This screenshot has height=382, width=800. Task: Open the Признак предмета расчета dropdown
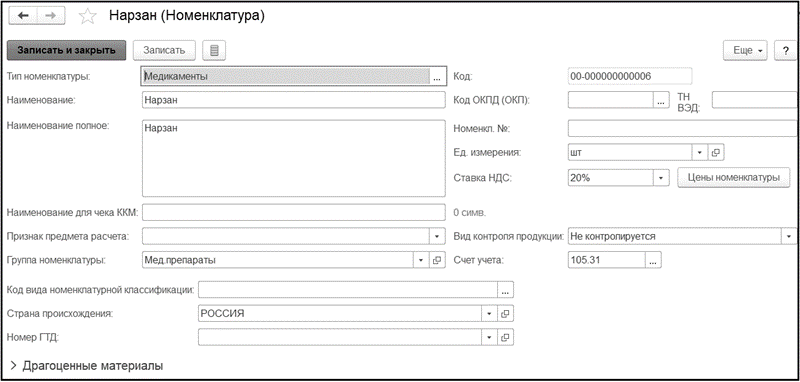pyautogui.click(x=437, y=237)
